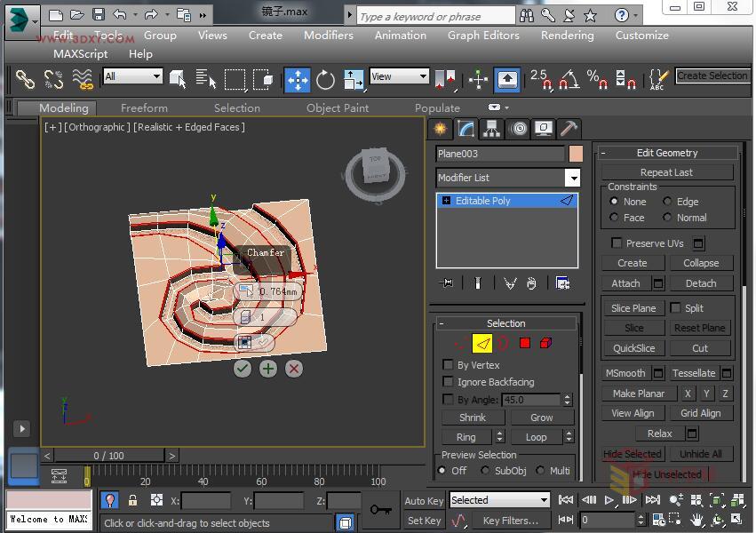756x533 pixels.
Task: Open the Rendering menu
Action: pos(567,36)
